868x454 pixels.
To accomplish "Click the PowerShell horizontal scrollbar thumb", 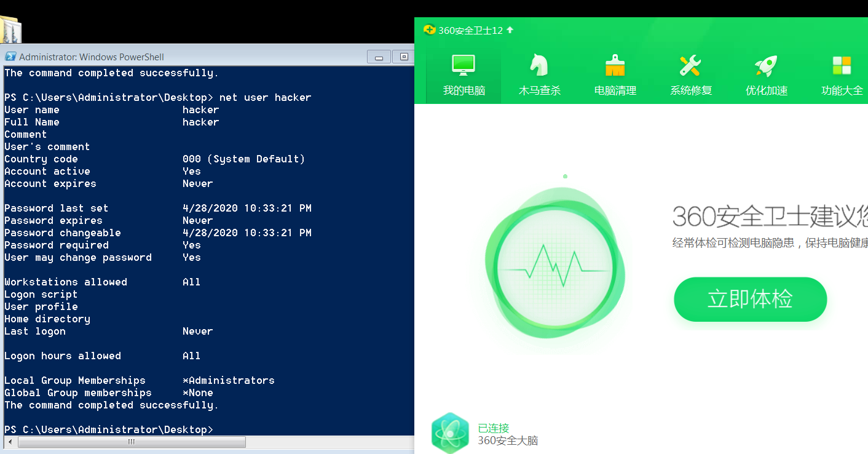I will coord(132,442).
